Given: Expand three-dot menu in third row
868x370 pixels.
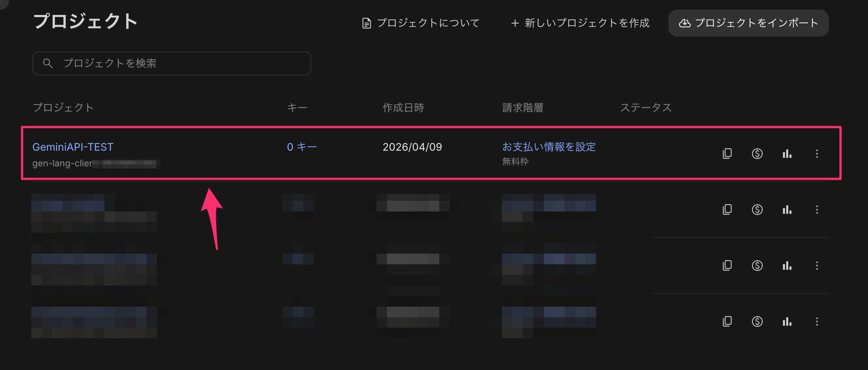Looking at the screenshot, I should tap(817, 266).
